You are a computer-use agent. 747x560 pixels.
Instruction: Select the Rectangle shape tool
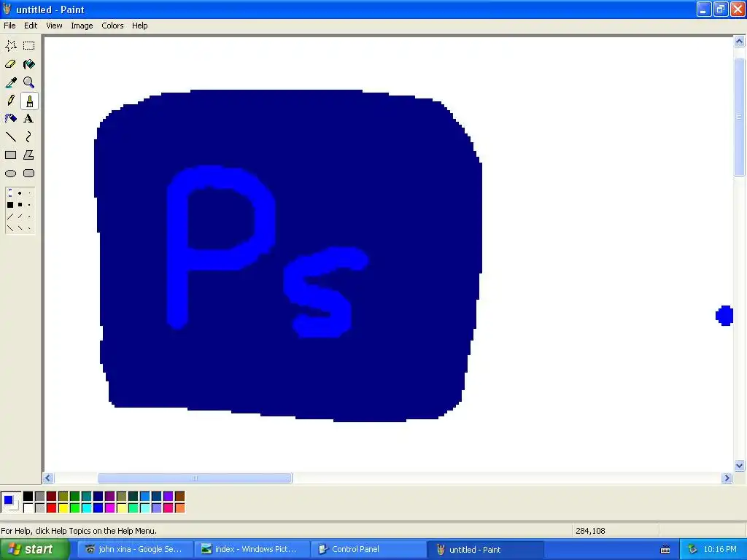pos(10,155)
